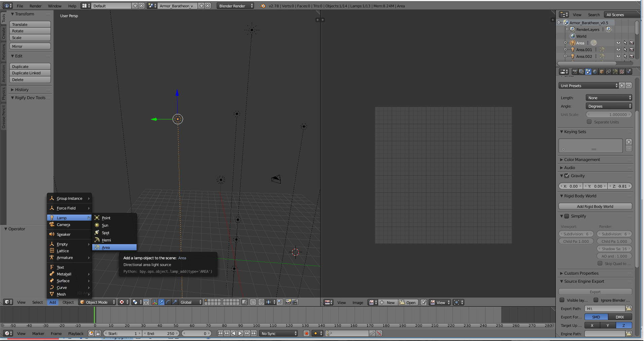Open the Render properties tab (camera icon)
The width and height of the screenshot is (644, 341).
click(x=575, y=72)
